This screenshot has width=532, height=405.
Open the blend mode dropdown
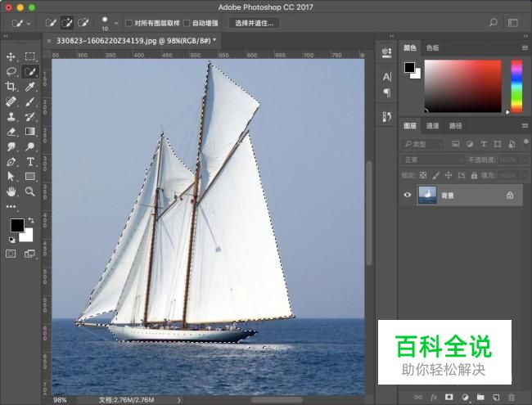coord(433,160)
